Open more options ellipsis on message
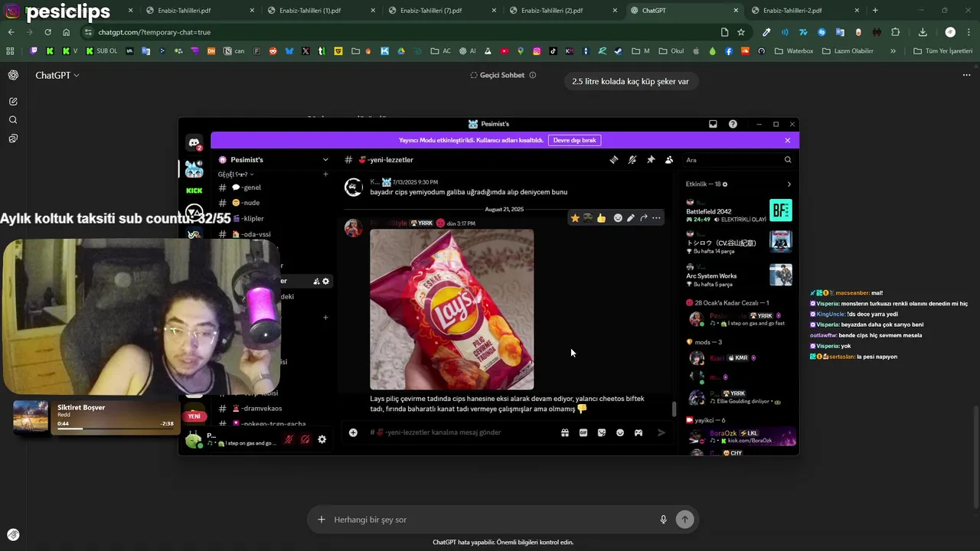This screenshot has height=551, width=980. (x=656, y=218)
